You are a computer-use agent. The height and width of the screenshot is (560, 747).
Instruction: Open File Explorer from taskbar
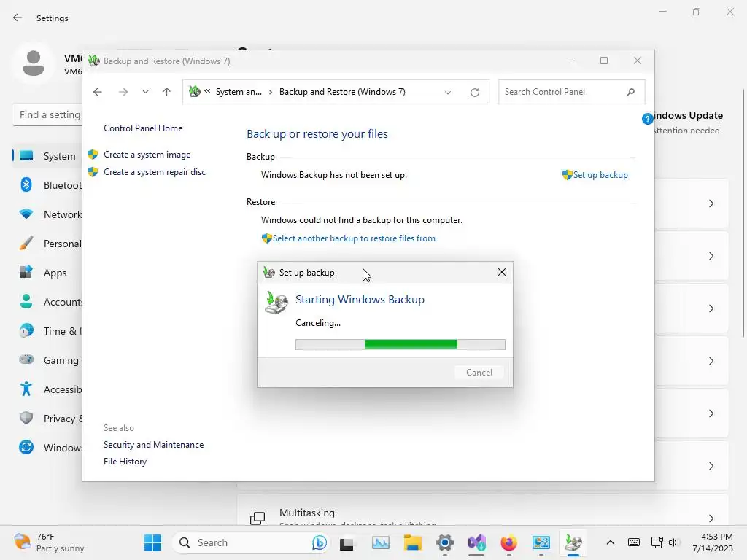coord(413,542)
